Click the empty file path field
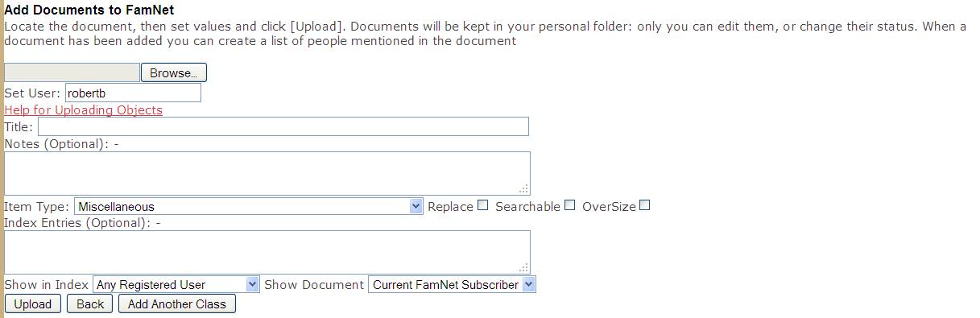Image resolution: width=980 pixels, height=318 pixels. [x=72, y=73]
